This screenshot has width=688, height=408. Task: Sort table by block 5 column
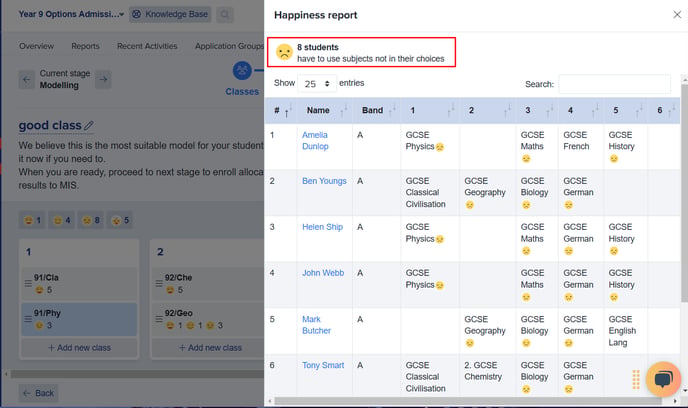pyautogui.click(x=626, y=111)
